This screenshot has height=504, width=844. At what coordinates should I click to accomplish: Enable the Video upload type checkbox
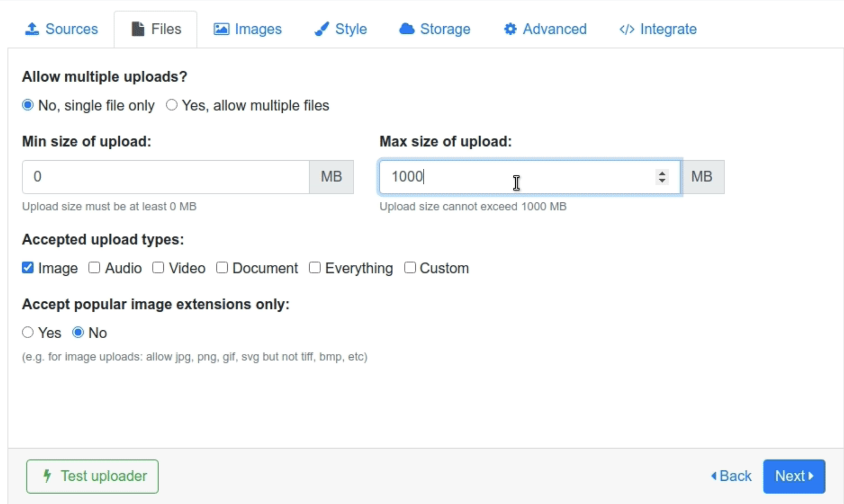tap(158, 267)
